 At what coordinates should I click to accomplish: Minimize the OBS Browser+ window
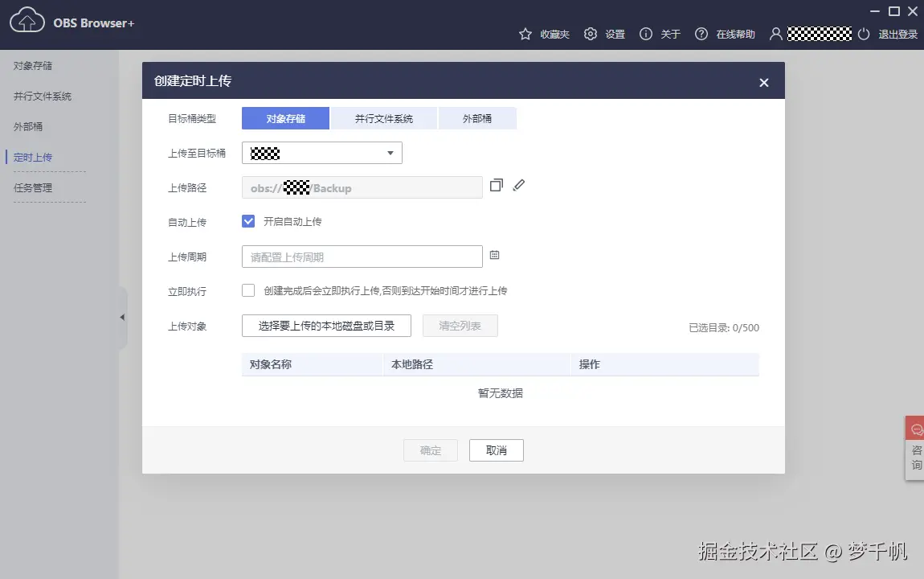click(875, 11)
